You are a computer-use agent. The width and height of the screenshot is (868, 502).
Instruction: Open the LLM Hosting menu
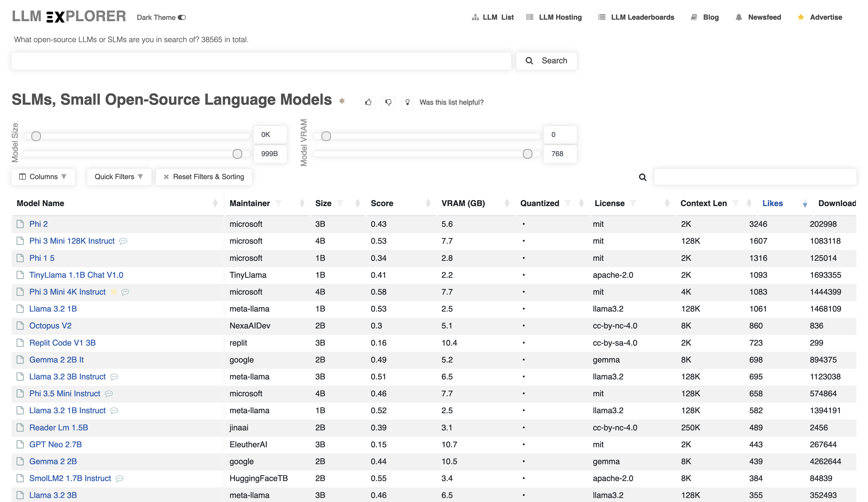(554, 17)
